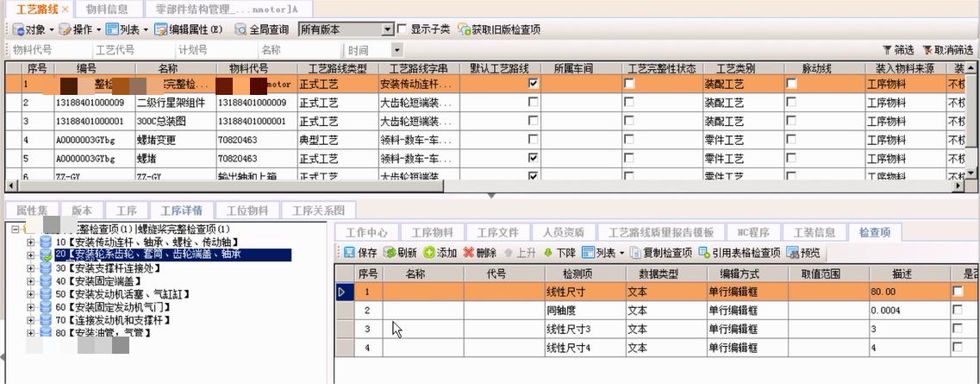Apply the 筛选 filter

pos(898,50)
